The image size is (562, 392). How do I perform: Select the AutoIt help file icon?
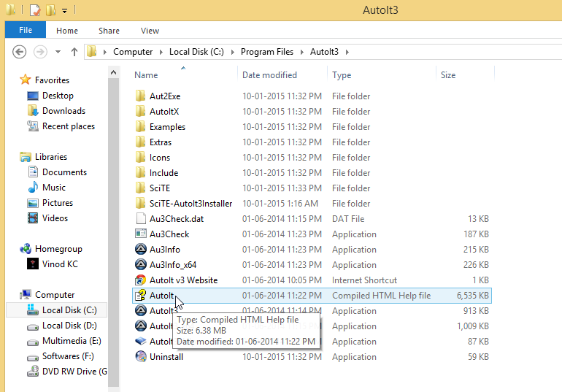pos(140,295)
